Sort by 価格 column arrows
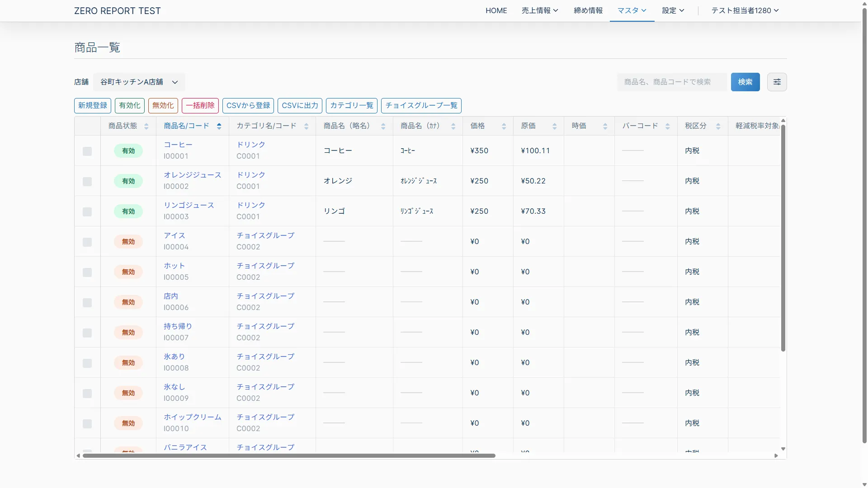Screen dimensions: 868x488 tap(504, 126)
